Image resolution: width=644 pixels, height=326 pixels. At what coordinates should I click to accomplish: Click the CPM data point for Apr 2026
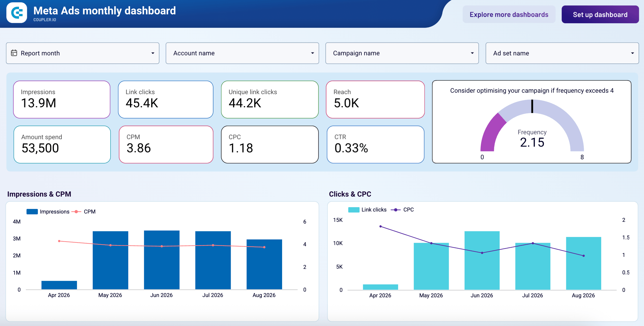[x=59, y=241]
